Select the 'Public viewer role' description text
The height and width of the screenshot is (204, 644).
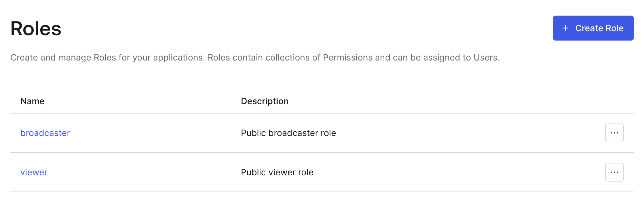point(277,172)
